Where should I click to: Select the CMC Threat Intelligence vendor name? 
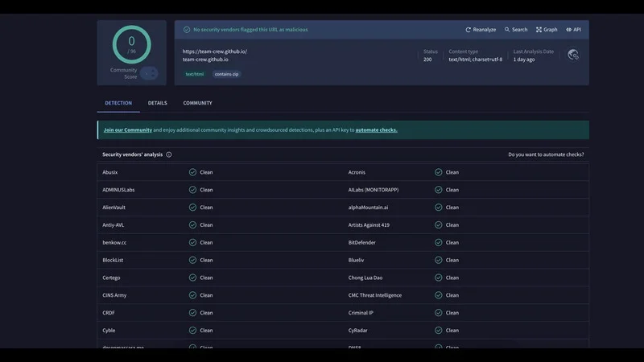375,295
